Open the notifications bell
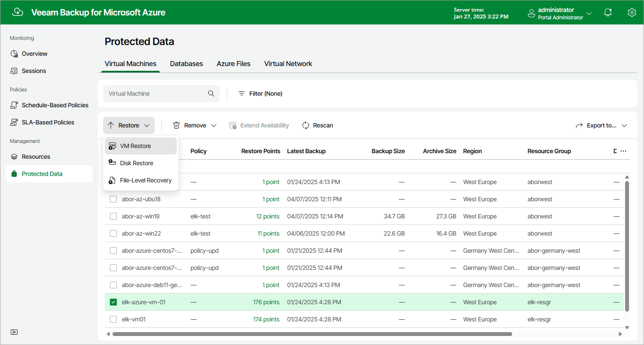The width and height of the screenshot is (644, 345). [x=608, y=12]
